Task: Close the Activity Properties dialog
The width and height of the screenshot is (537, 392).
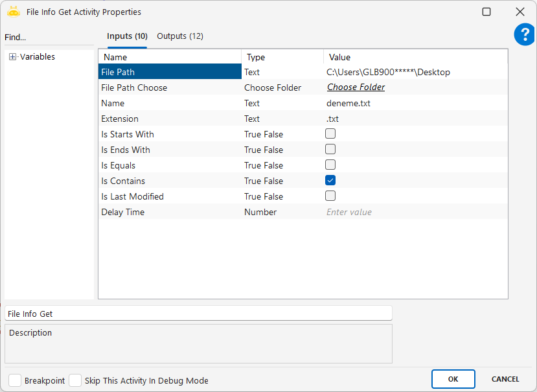Action: click(520, 12)
